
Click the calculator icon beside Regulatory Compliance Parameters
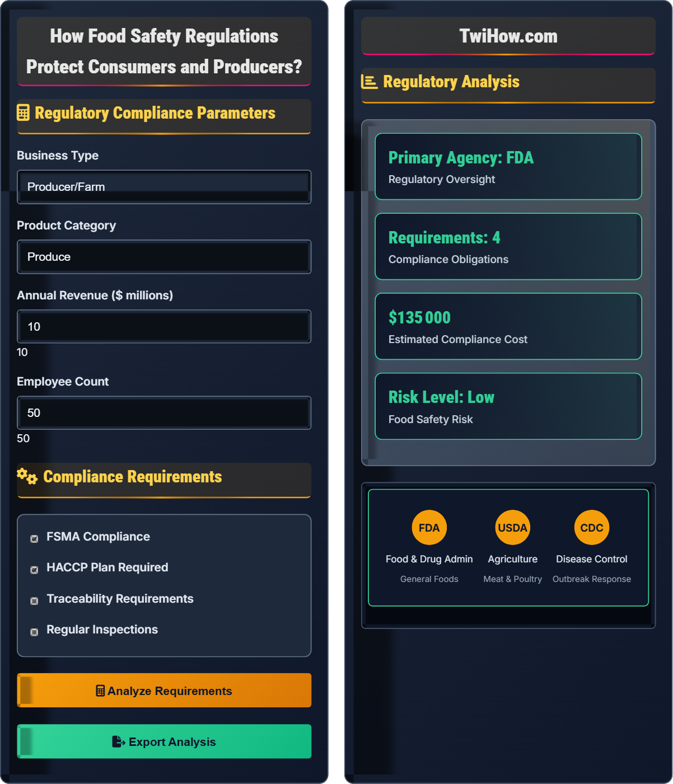pos(23,113)
